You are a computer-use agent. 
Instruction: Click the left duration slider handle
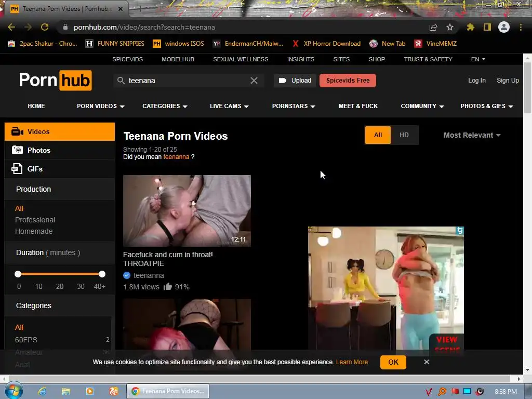[18, 274]
